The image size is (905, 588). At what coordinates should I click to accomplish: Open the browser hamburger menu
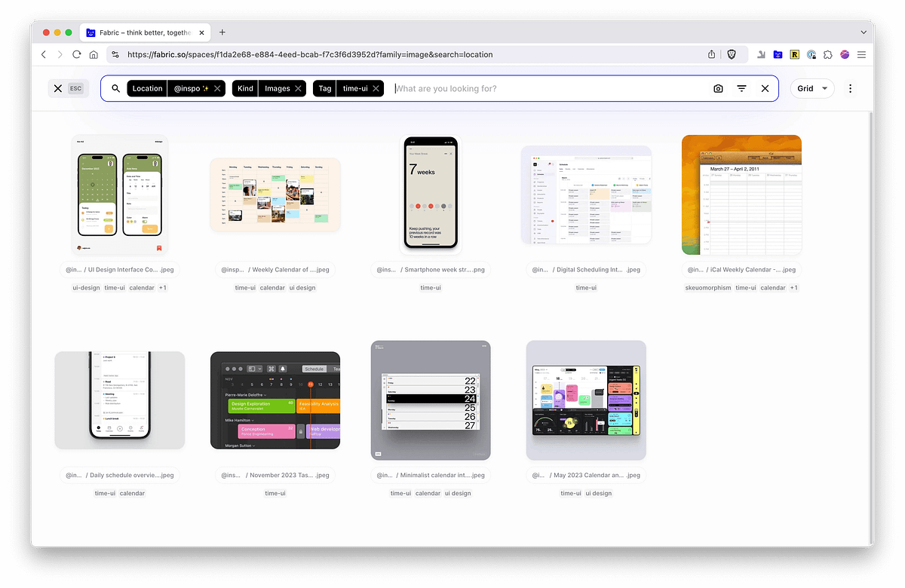(861, 54)
